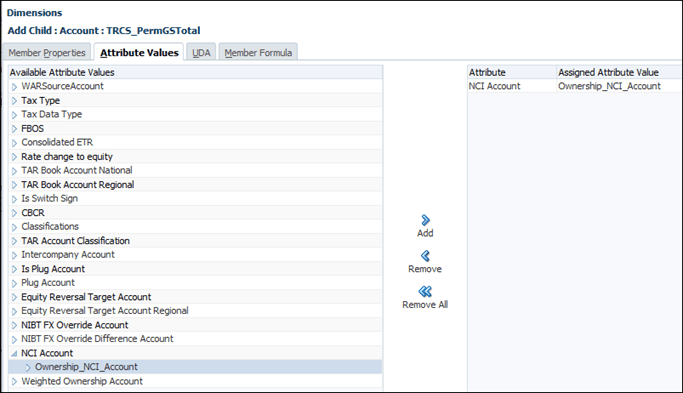
Task: Expand the CBCR attribute node
Action: (14, 213)
